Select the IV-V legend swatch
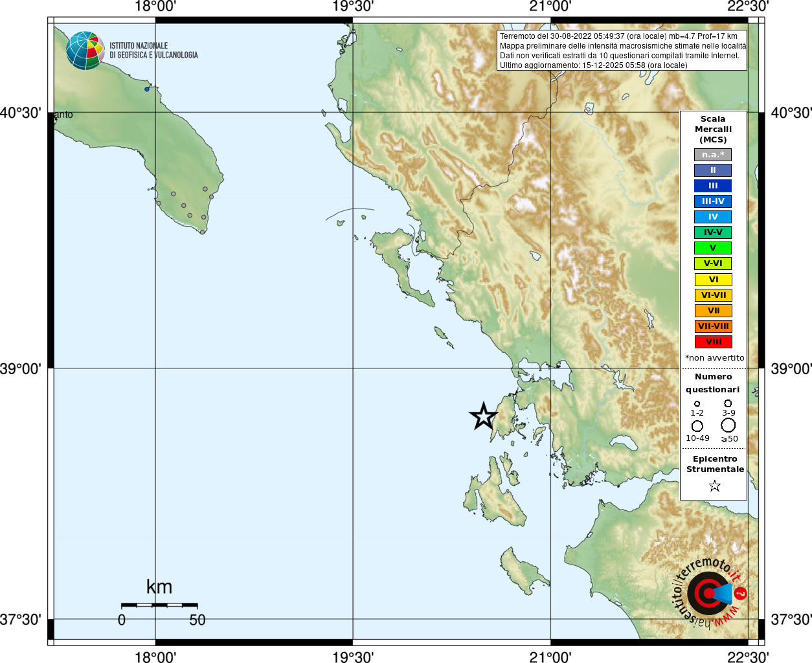 click(x=713, y=232)
